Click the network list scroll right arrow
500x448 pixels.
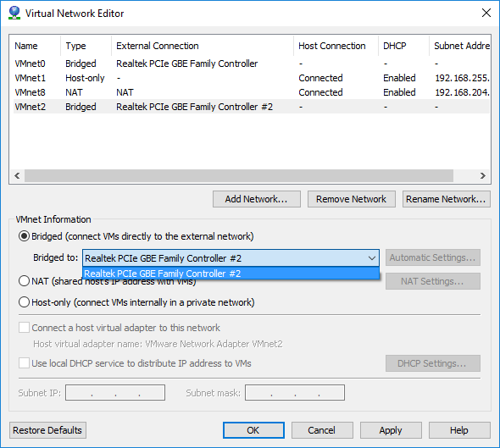(483, 175)
